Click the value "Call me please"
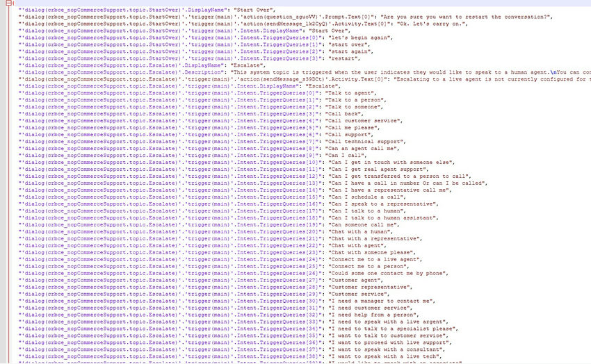Screen dimensions: 591x364 pos(353,128)
